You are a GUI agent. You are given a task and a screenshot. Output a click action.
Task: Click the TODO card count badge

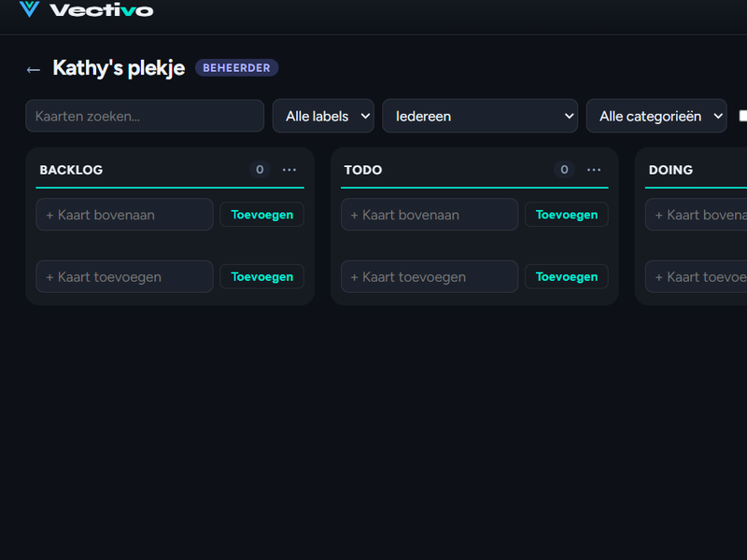(564, 170)
